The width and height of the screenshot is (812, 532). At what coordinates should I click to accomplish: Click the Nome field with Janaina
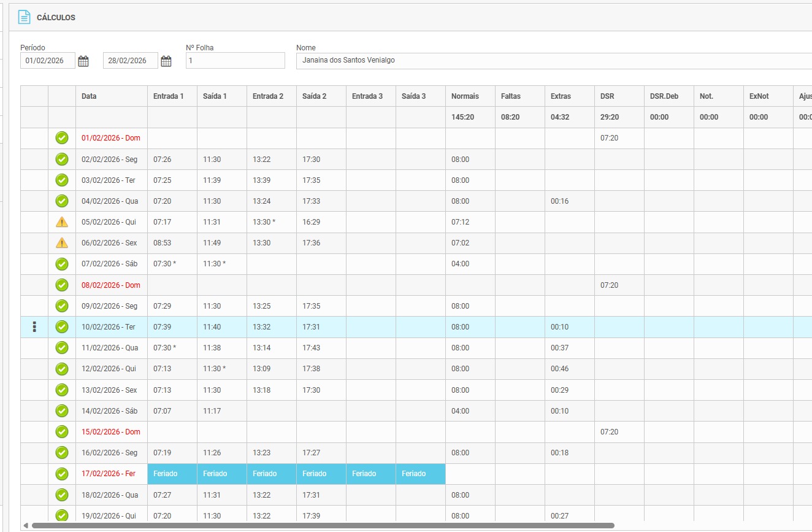pos(552,61)
